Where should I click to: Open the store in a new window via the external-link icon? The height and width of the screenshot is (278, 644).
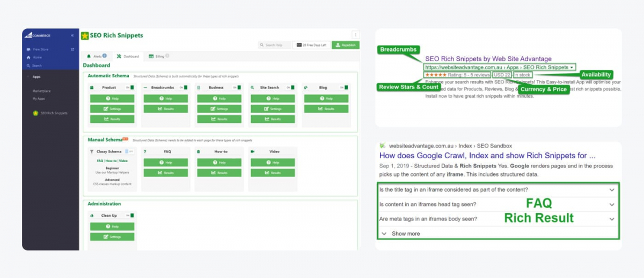72,49
